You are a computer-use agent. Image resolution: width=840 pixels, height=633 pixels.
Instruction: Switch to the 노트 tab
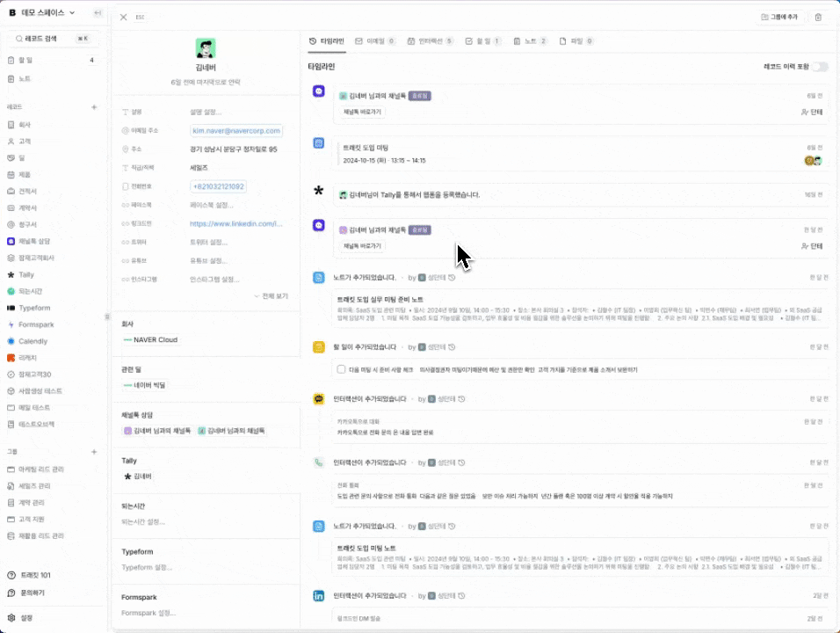tap(530, 41)
